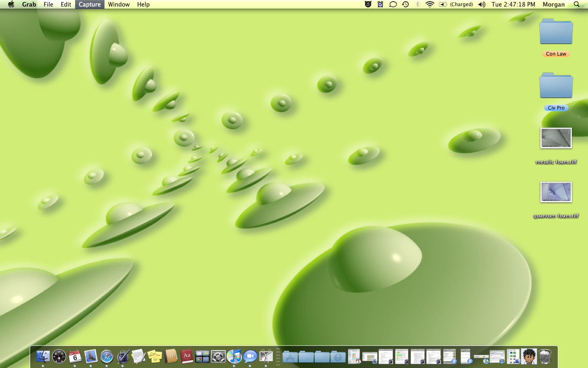Launch the Dictionary app from the Dock
Image resolution: width=588 pixels, height=368 pixels.
[187, 357]
